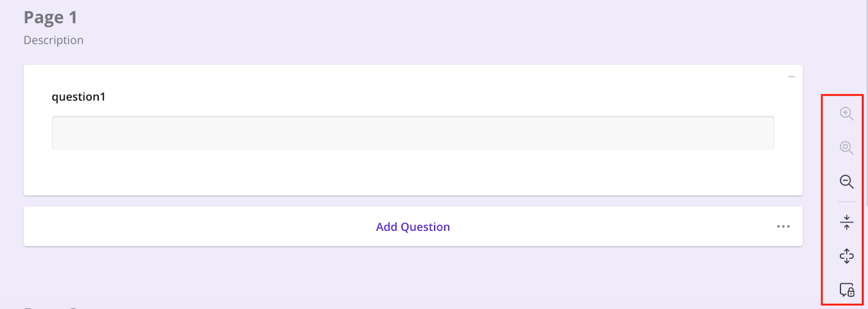Viewport: 868px width, 309px height.
Task: Select the Page 1 title
Action: (50, 18)
